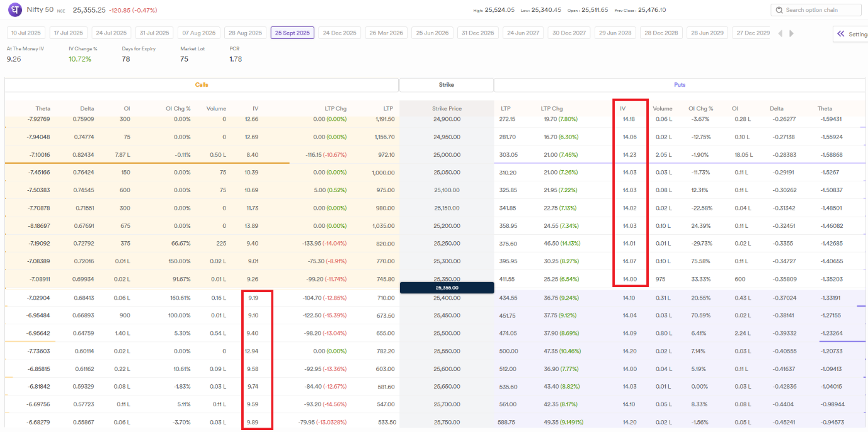Click put LTP 474.05
Screen dimensions: 868x432
click(509, 333)
